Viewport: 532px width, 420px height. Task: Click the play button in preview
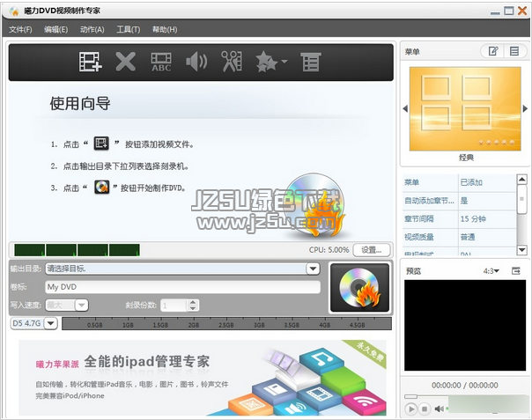coord(411,409)
